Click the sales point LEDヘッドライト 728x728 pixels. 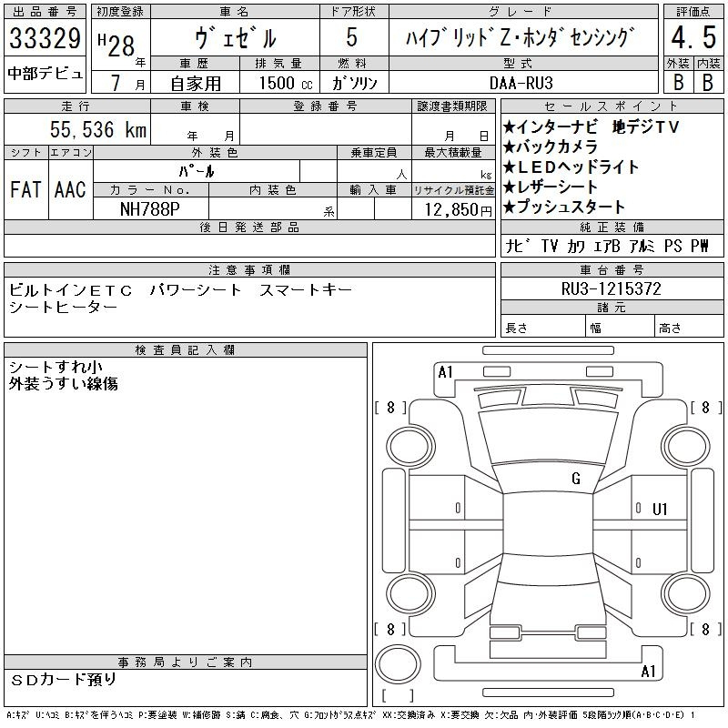coord(571,167)
